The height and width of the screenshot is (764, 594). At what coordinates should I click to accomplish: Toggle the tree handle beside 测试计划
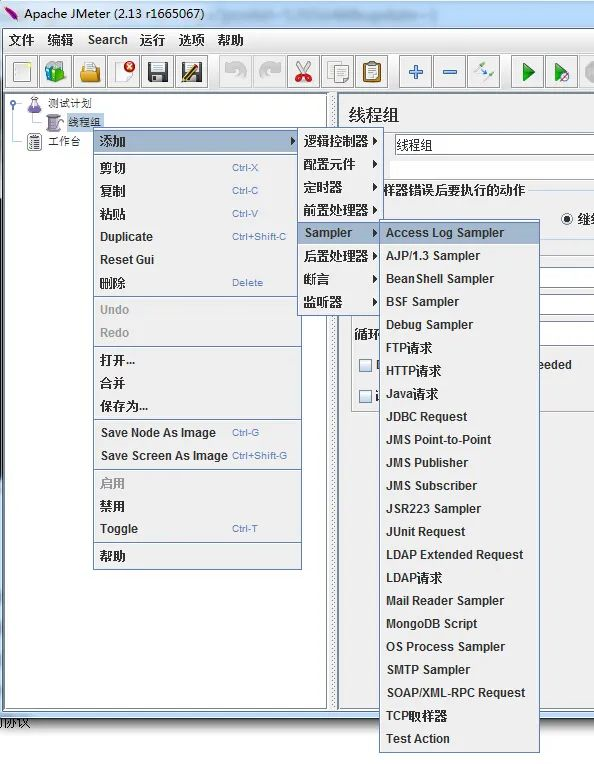click(13, 103)
